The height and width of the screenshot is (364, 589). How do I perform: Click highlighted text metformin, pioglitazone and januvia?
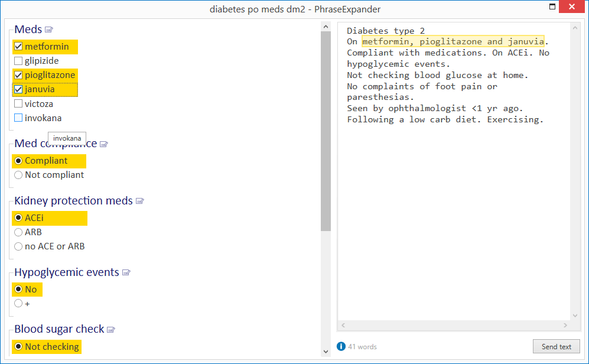click(453, 41)
